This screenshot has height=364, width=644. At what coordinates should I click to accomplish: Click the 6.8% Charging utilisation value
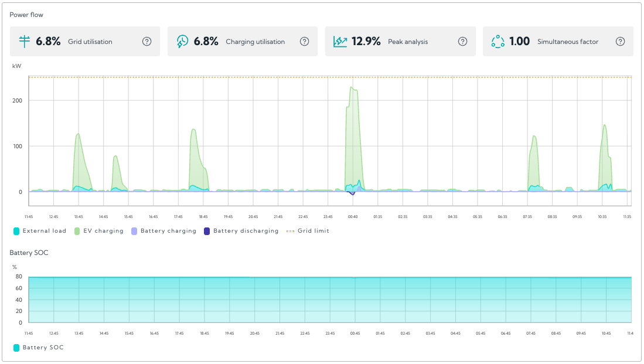tap(206, 42)
